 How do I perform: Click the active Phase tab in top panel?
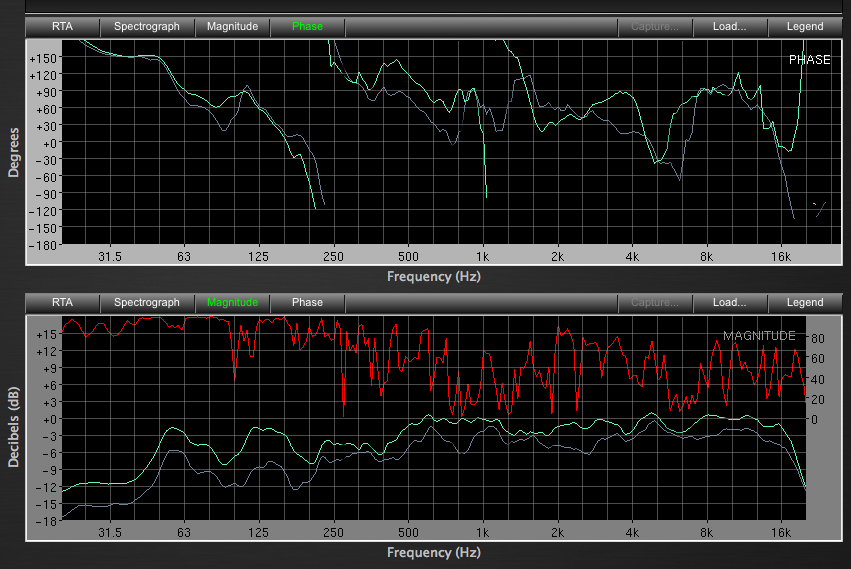click(307, 27)
